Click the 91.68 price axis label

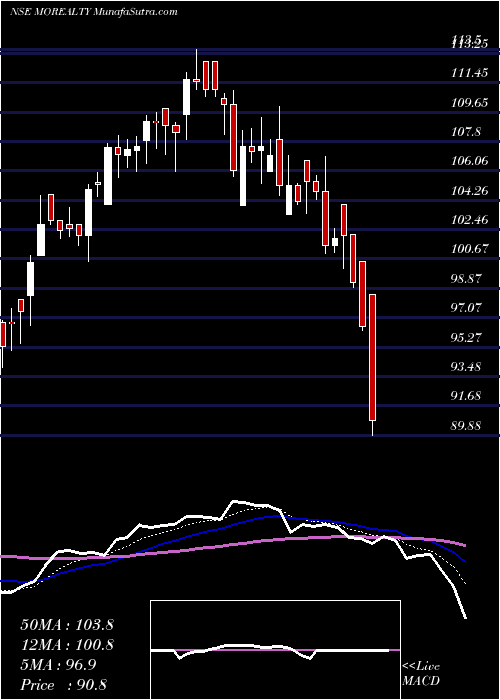pyautogui.click(x=466, y=396)
